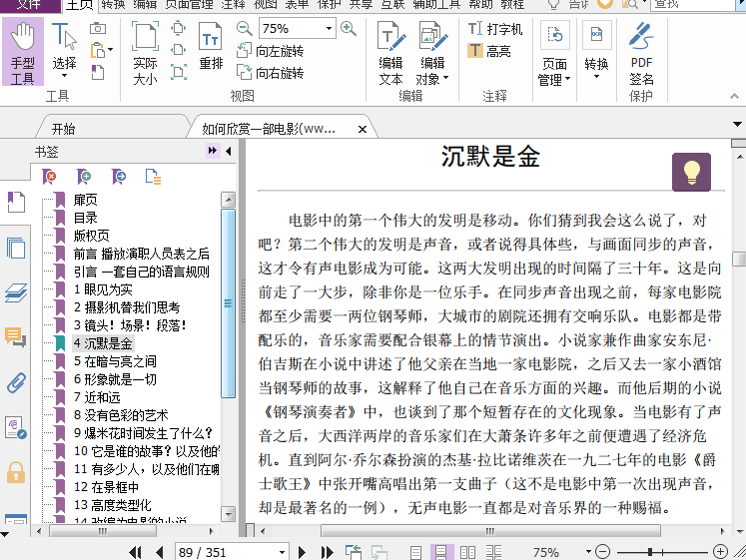Image resolution: width=746 pixels, height=560 pixels.
Task: Open the Layers sidebar panel icon
Action: 16,292
